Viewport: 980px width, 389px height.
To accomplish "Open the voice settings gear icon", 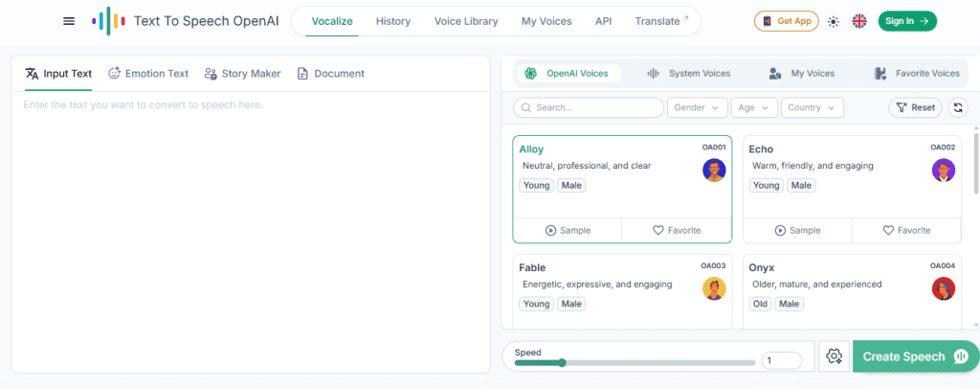I will (834, 356).
